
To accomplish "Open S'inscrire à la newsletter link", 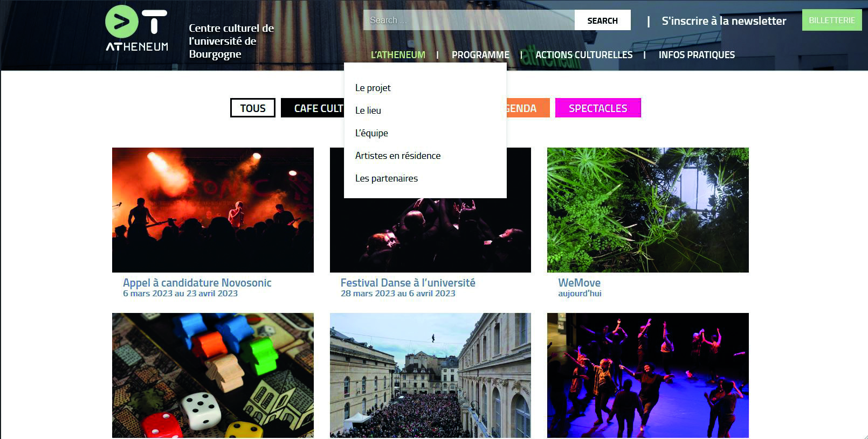I will 724,21.
